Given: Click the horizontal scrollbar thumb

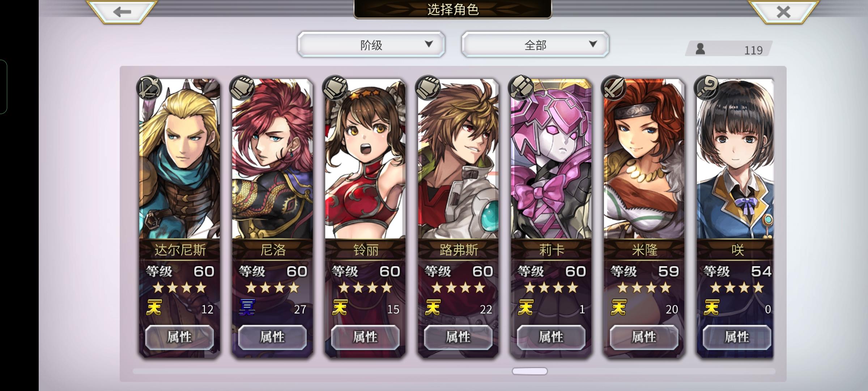Looking at the screenshot, I should click(530, 371).
